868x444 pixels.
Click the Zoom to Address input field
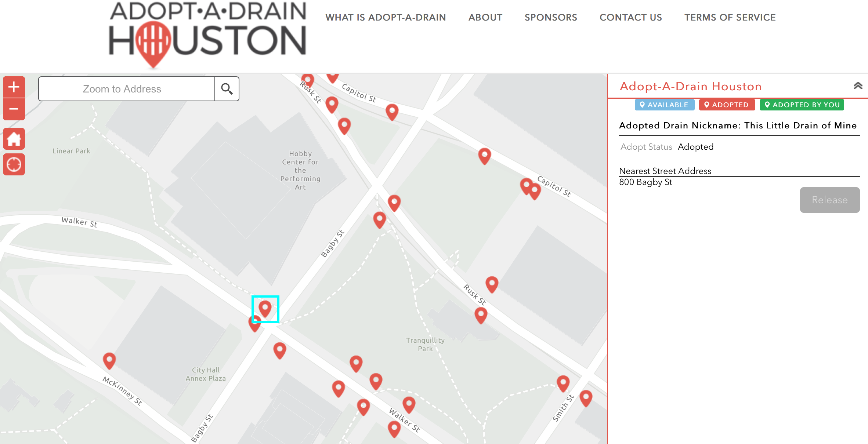(127, 88)
